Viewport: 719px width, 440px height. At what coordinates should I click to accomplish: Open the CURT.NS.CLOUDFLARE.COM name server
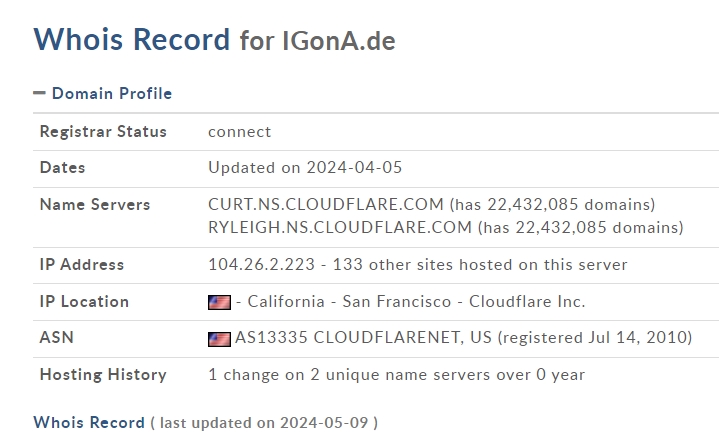click(x=325, y=204)
